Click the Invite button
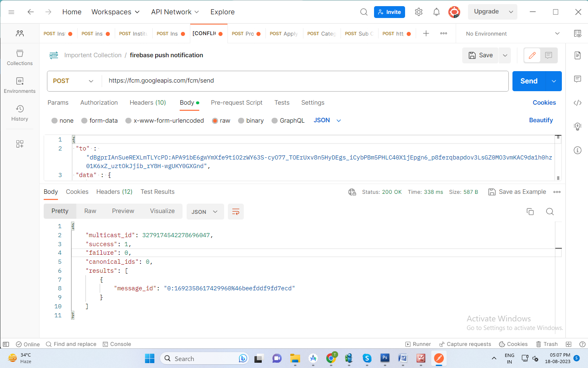This screenshot has width=588, height=368. [390, 12]
